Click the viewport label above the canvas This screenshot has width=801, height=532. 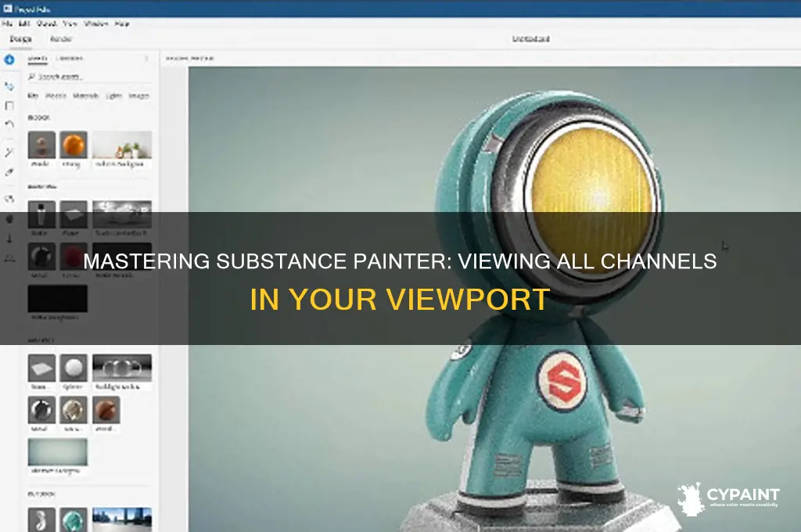[x=189, y=58]
